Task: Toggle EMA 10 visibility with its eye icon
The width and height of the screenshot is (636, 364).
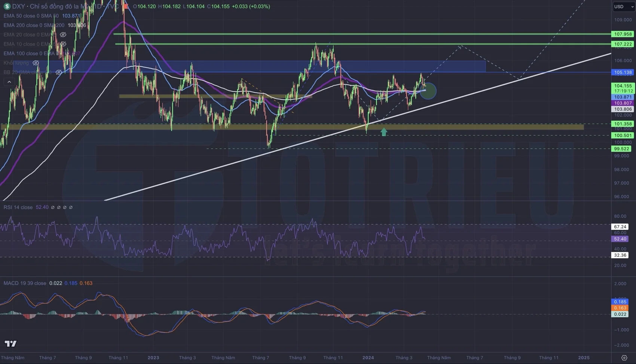Action: click(x=63, y=44)
